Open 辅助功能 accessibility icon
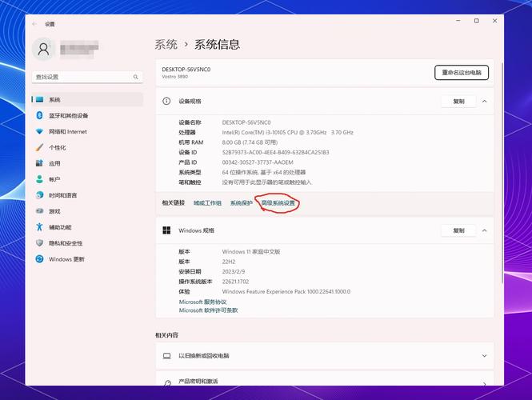 (39, 227)
